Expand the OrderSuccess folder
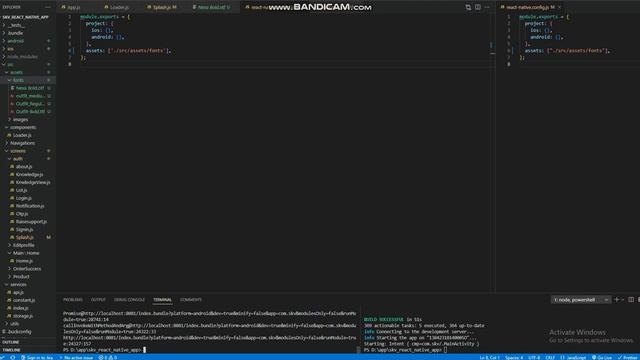The width and height of the screenshot is (640, 360). 28,269
